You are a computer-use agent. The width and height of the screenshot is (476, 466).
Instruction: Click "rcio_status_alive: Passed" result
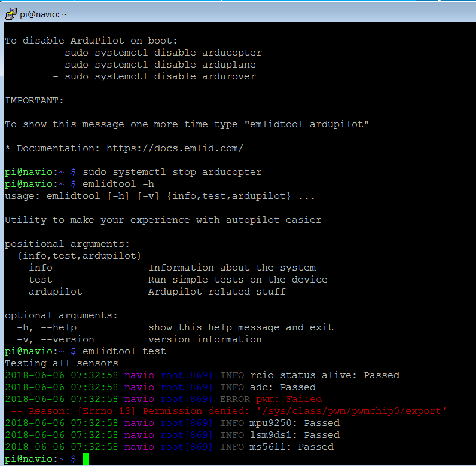[x=325, y=375]
